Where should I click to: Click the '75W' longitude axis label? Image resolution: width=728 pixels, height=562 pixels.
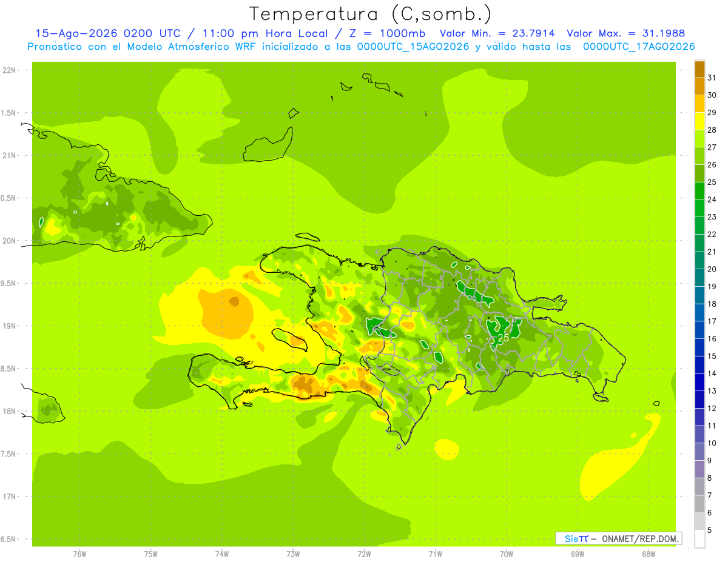point(151,554)
